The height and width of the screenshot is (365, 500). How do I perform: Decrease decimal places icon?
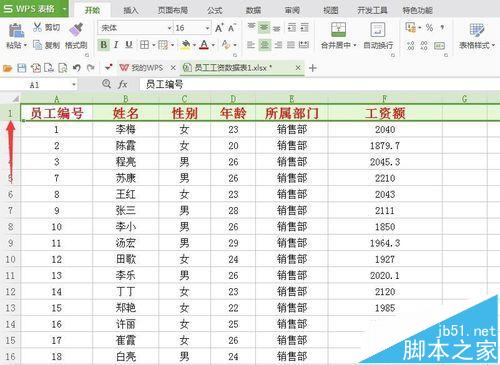coord(424,45)
